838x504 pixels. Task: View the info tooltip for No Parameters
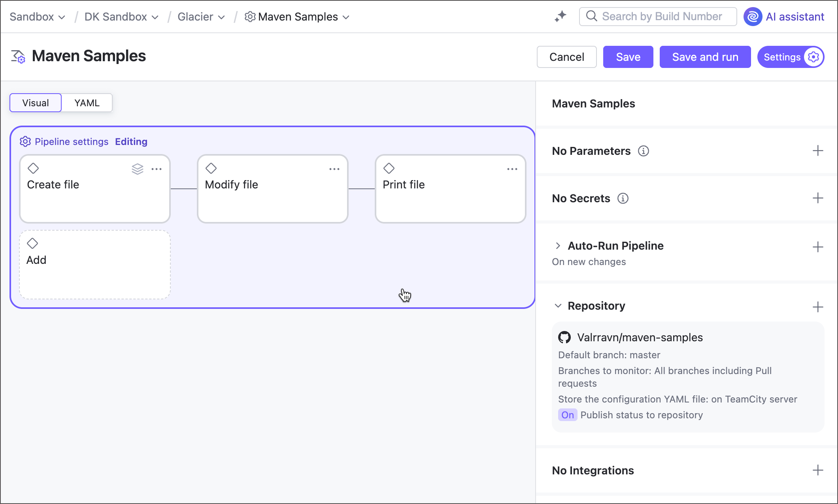tap(644, 151)
